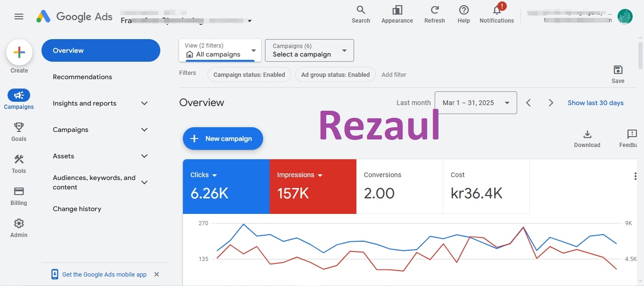Open the hamburger main menu
Image resolution: width=644 pixels, height=286 pixels.
[x=19, y=16]
